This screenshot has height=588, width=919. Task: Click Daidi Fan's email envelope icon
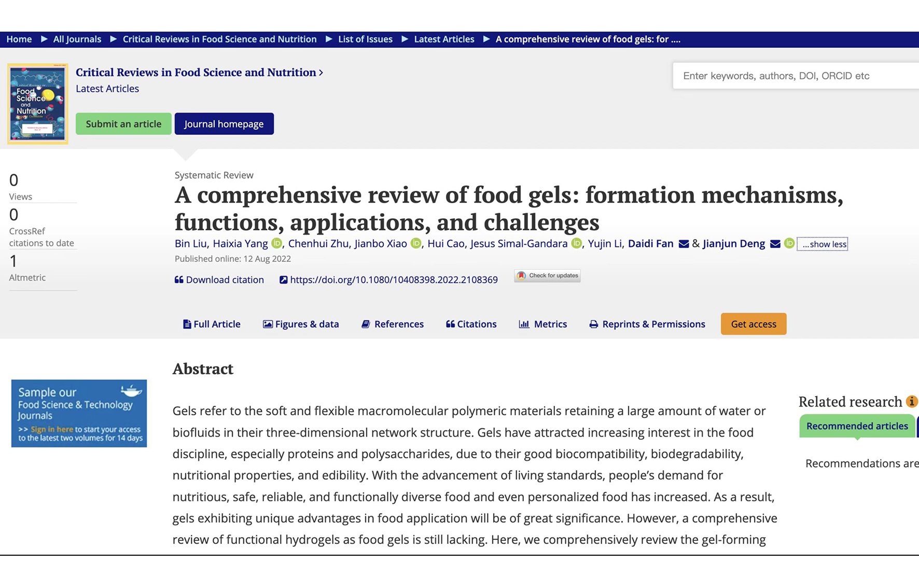pyautogui.click(x=684, y=244)
